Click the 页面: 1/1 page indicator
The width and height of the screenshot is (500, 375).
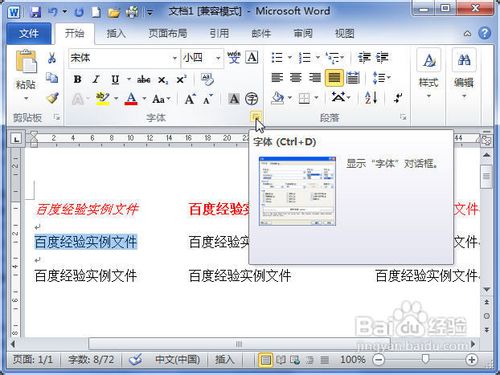pos(33,359)
